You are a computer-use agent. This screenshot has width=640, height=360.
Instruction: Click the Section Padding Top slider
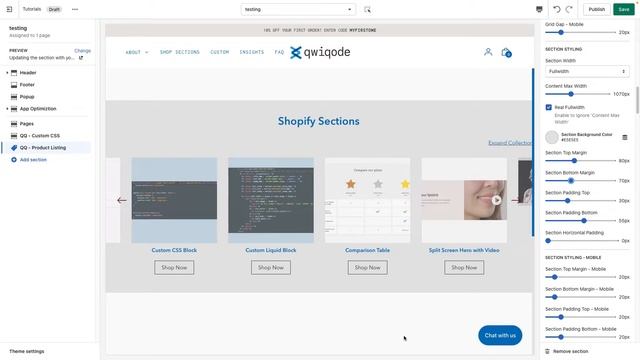click(x=580, y=200)
